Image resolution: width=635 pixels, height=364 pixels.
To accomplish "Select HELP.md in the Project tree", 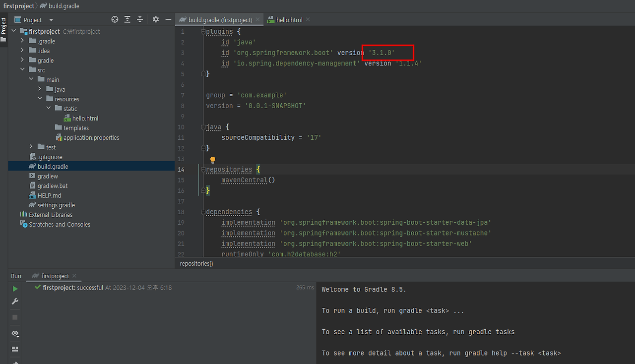I will point(49,196).
